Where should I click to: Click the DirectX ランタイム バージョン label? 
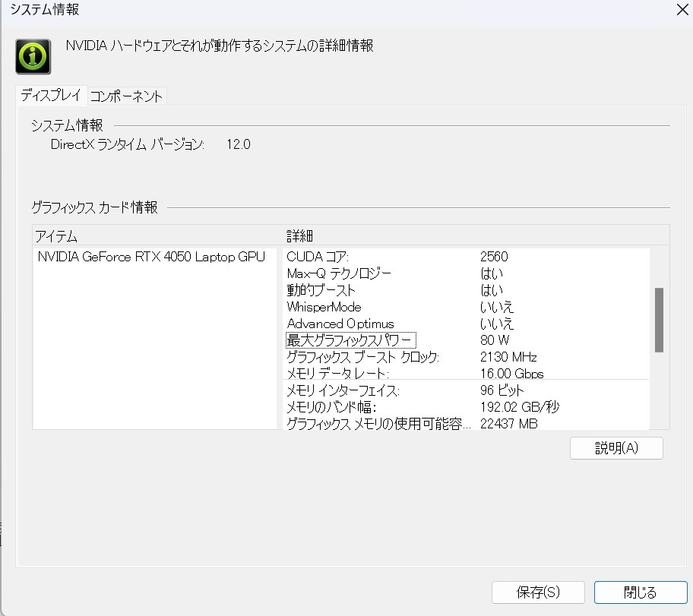pyautogui.click(x=128, y=144)
